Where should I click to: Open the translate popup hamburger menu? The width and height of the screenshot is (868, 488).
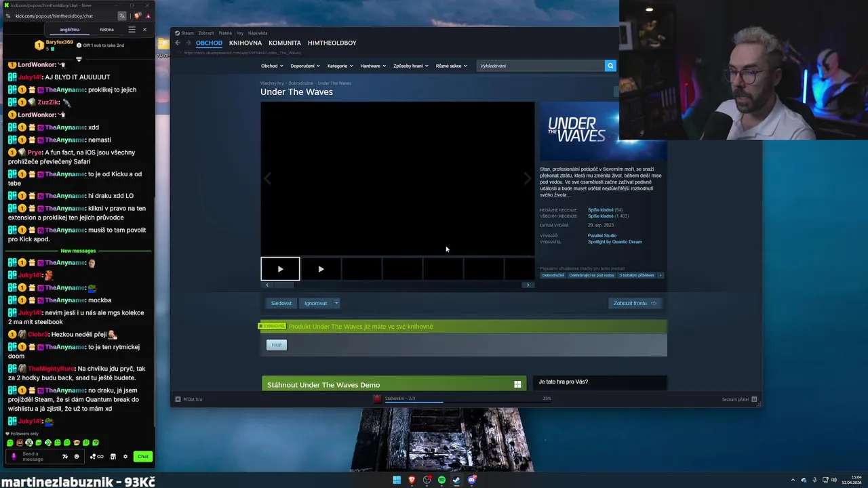[x=132, y=29]
